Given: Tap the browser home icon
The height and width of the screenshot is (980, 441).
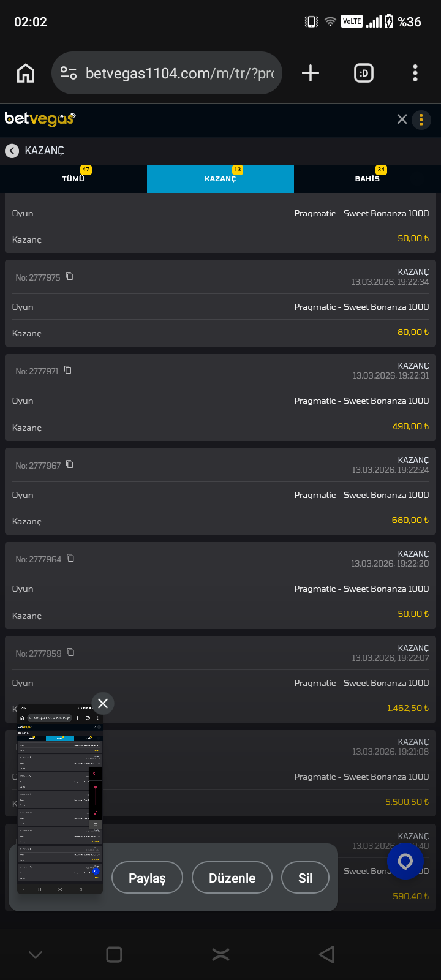Looking at the screenshot, I should pyautogui.click(x=26, y=73).
